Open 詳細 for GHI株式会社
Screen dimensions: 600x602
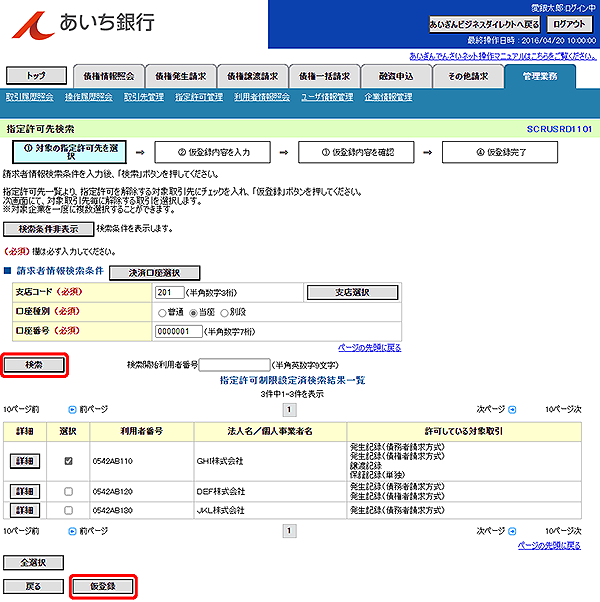coord(25,461)
